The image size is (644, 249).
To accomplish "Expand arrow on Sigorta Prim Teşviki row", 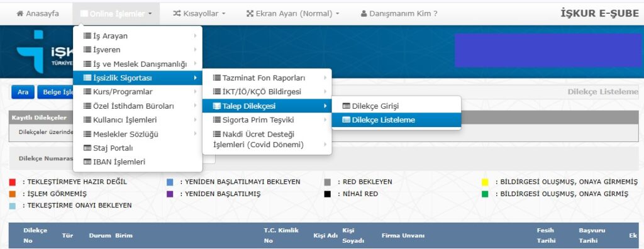I will 325,120.
